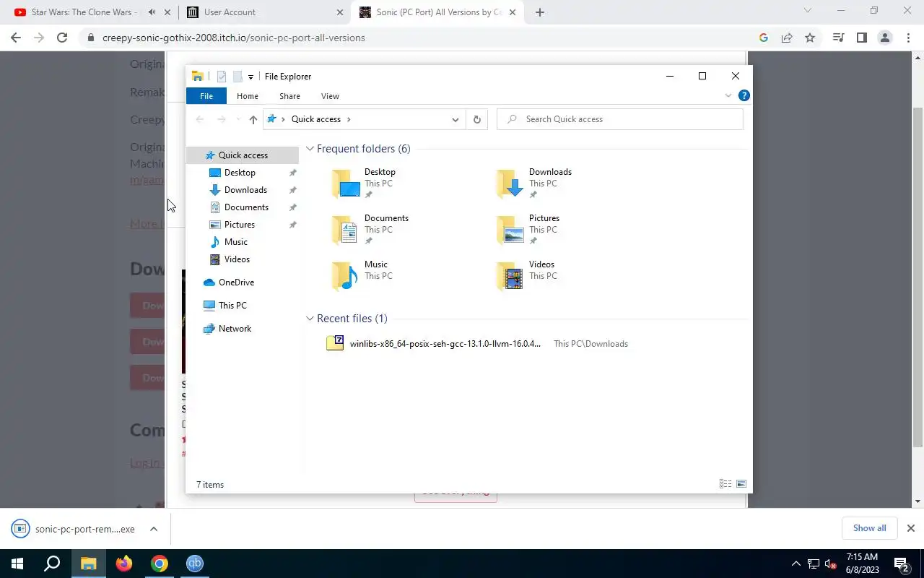The width and height of the screenshot is (924, 578).
Task: Click the Chrome URL address bar
Action: [x=426, y=38]
